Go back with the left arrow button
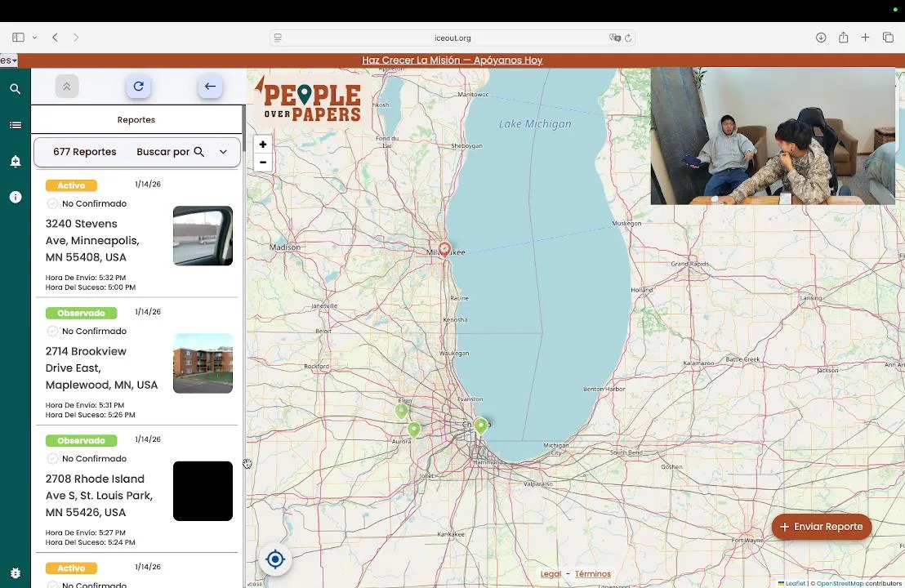The width and height of the screenshot is (905, 588). pyautogui.click(x=210, y=87)
